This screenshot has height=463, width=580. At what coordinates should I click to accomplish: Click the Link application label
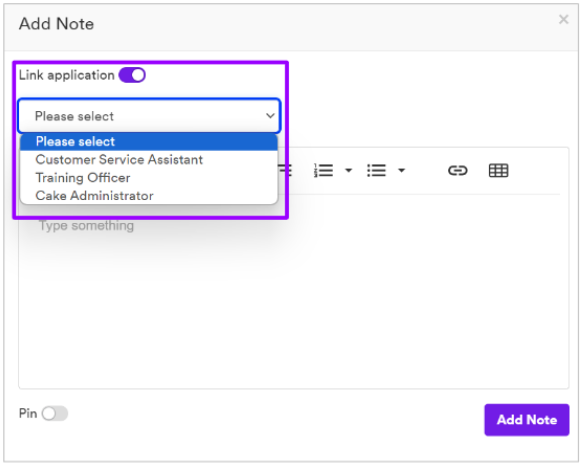[x=67, y=75]
